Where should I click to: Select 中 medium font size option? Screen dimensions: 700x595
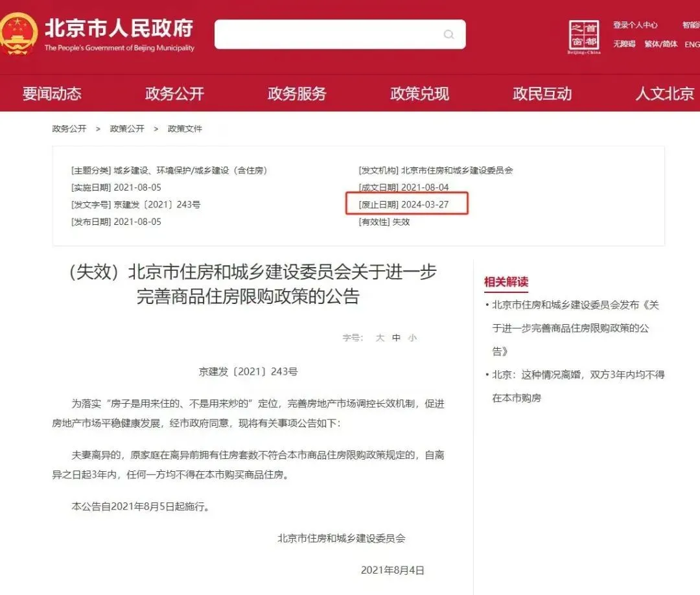[x=397, y=337]
